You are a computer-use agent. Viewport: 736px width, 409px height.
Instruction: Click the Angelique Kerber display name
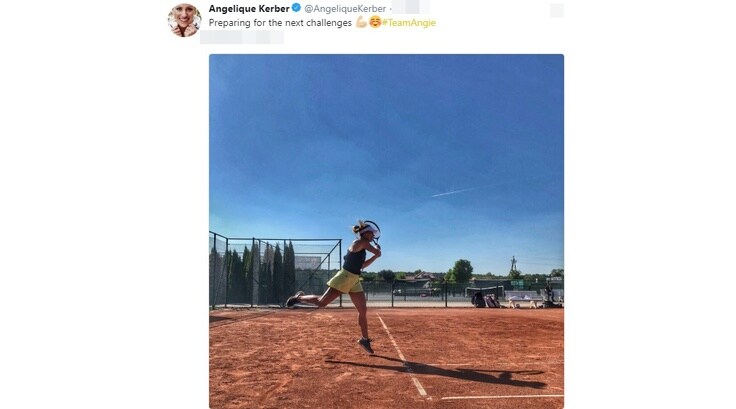click(x=249, y=8)
